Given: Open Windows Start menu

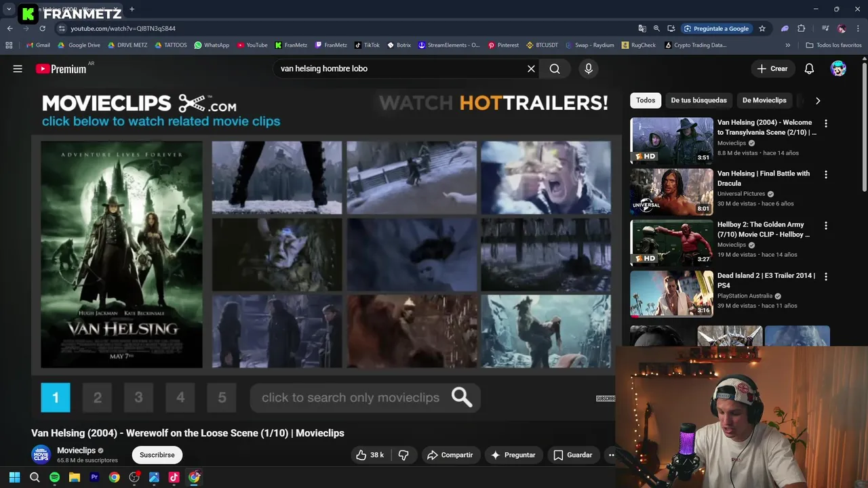Looking at the screenshot, I should pyautogui.click(x=14, y=477).
